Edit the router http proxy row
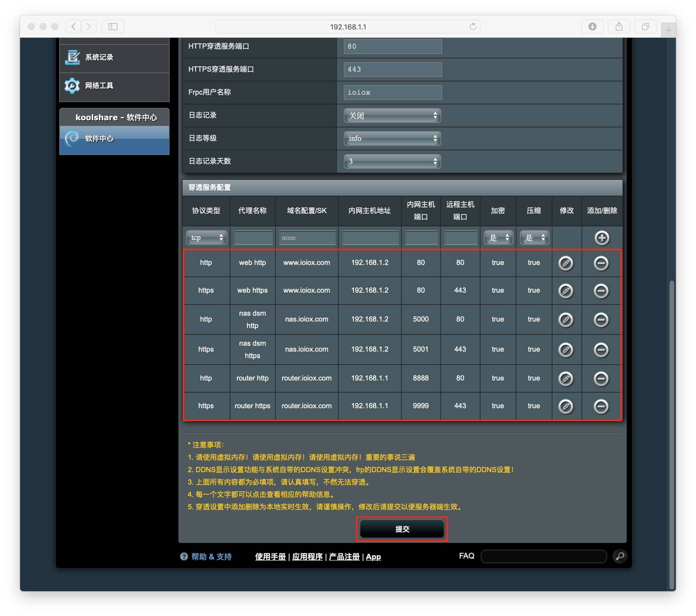Screen dimensions: 696x616 566,378
